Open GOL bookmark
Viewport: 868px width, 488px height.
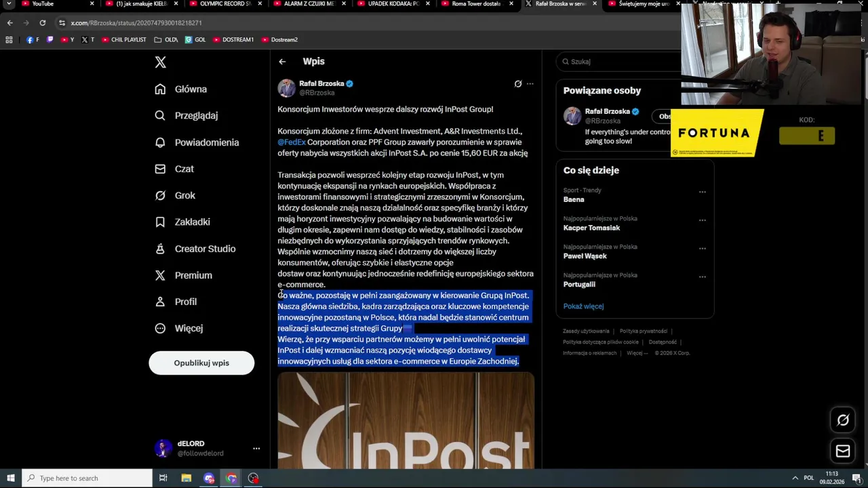click(x=195, y=40)
